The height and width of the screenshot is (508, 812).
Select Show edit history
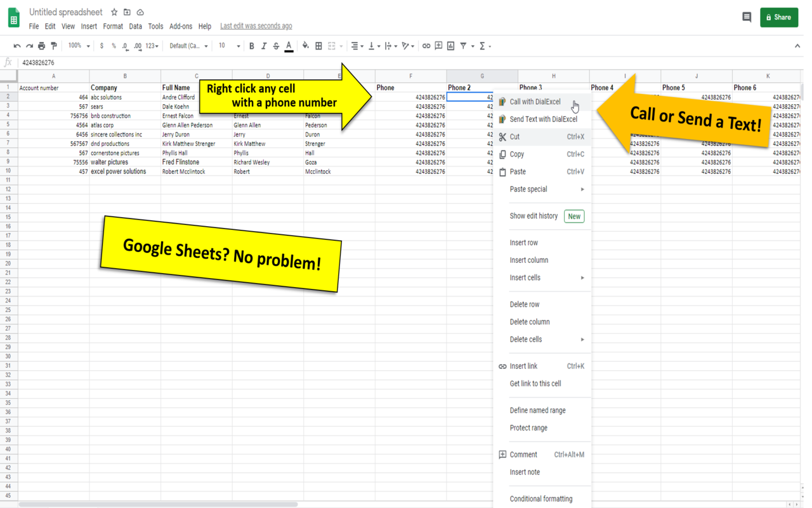click(x=542, y=216)
